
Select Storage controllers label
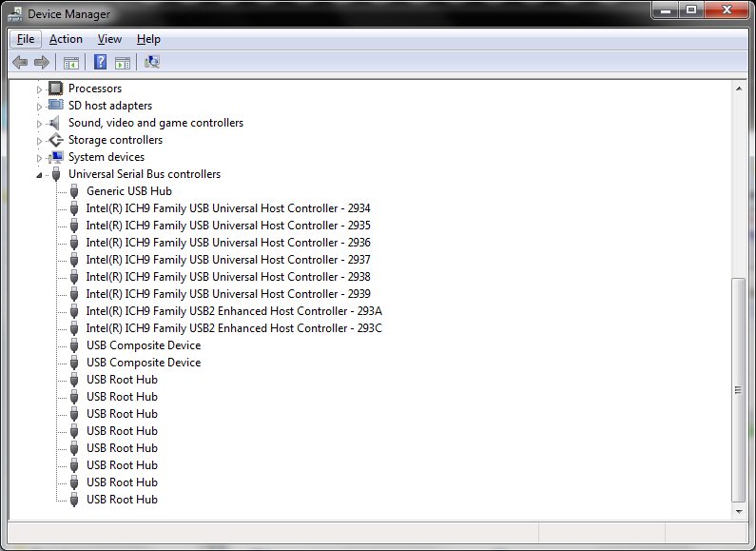pyautogui.click(x=115, y=140)
